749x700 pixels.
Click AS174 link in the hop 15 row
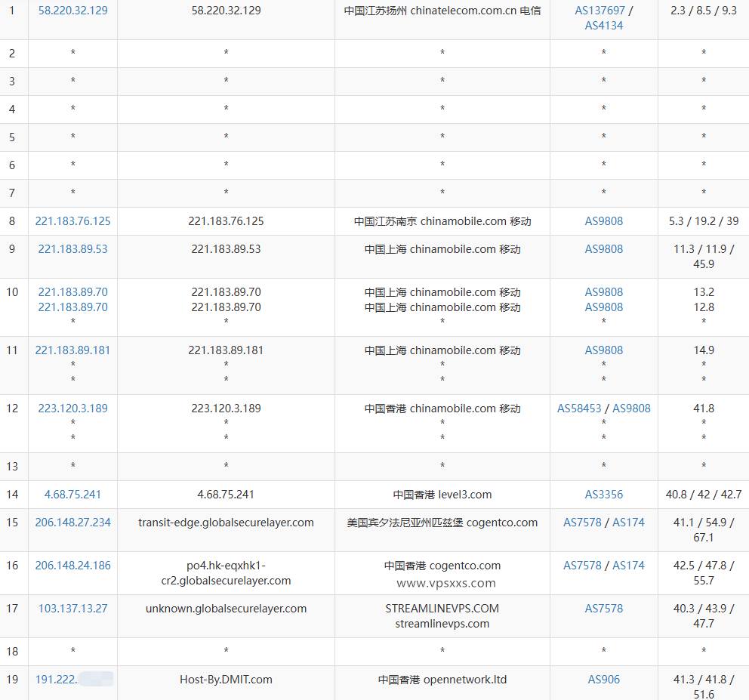click(x=628, y=523)
